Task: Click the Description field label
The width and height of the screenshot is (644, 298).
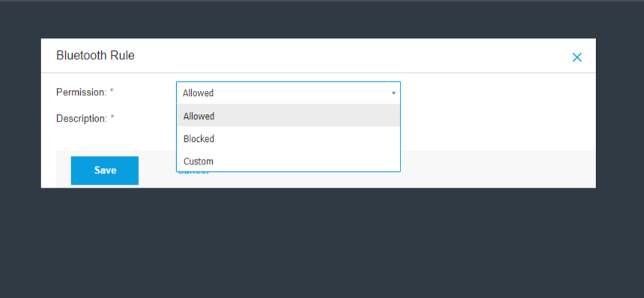Action: (82, 119)
